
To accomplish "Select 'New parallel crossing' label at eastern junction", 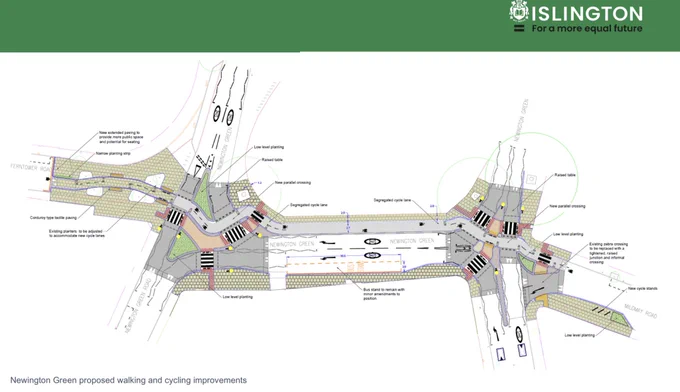I will [567, 206].
